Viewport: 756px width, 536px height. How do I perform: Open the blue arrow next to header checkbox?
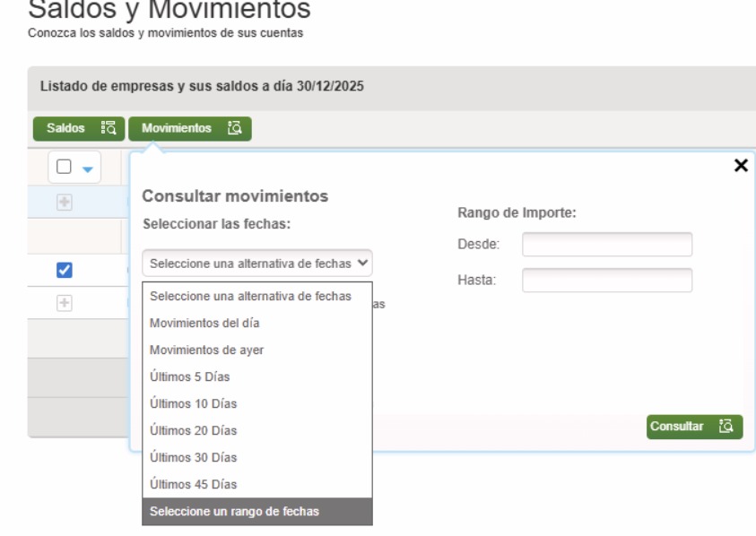[87, 169]
